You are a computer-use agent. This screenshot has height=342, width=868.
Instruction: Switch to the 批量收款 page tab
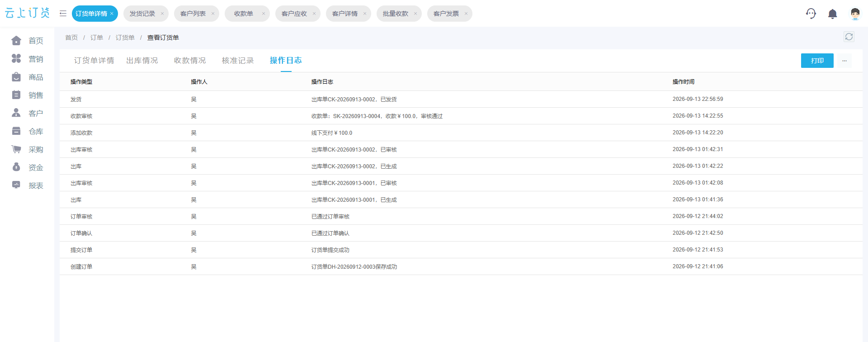396,14
